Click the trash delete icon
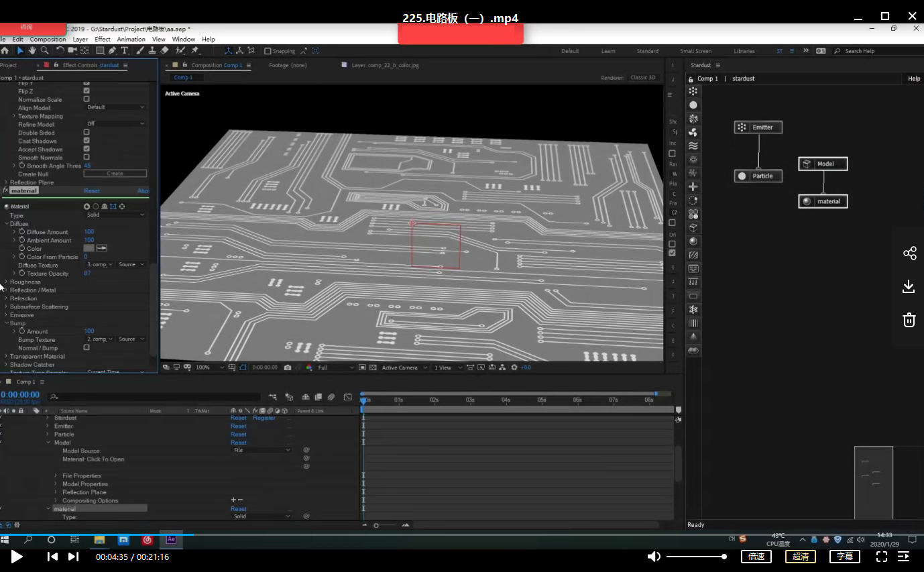 pyautogui.click(x=909, y=320)
